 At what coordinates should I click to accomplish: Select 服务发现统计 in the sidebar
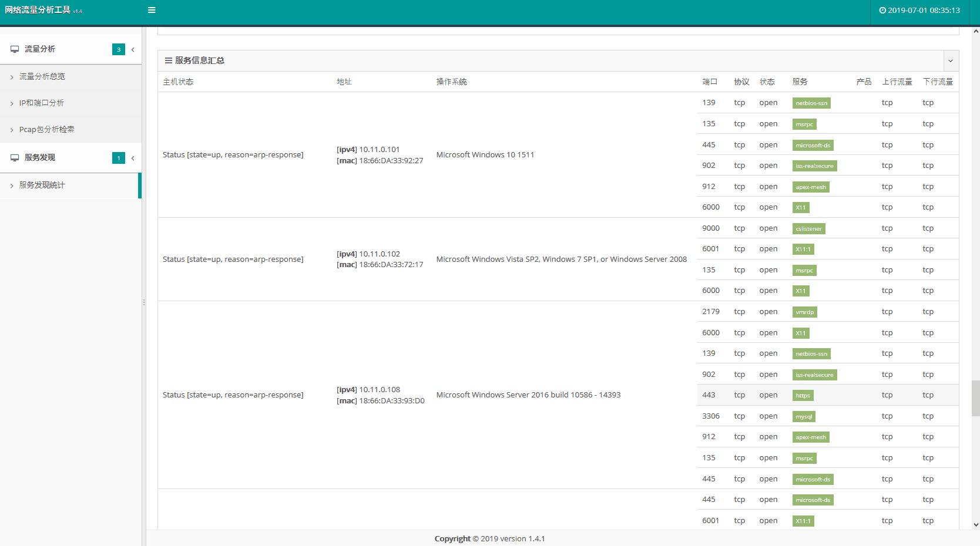(x=42, y=186)
